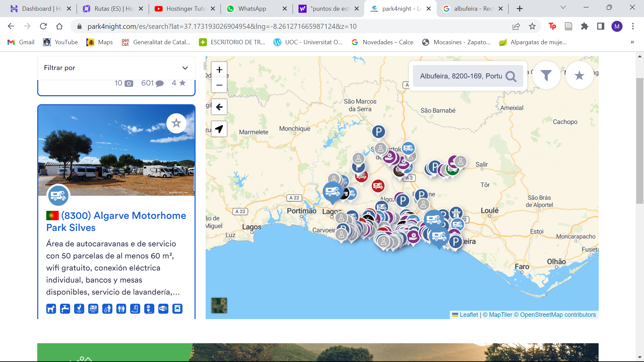Screen dimensions: 644x362
Task: Toggle favorite star on Algarve Motorhome Park photo
Action: point(176,123)
